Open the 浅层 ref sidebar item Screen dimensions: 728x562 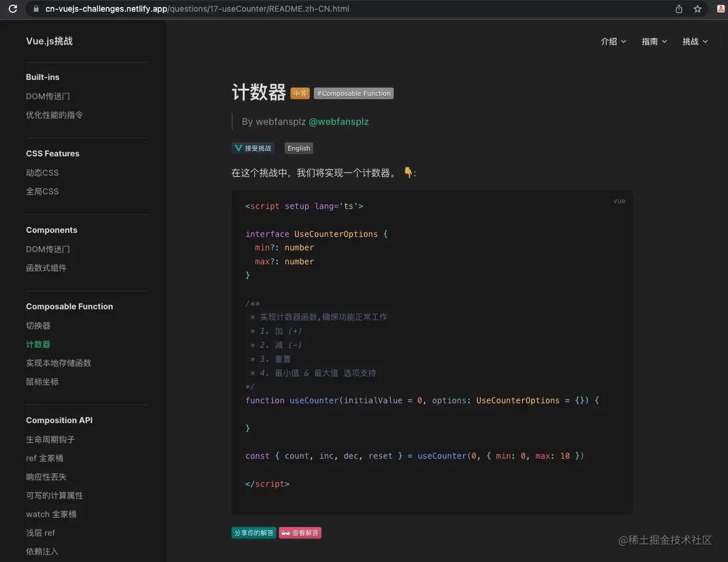tap(40, 533)
